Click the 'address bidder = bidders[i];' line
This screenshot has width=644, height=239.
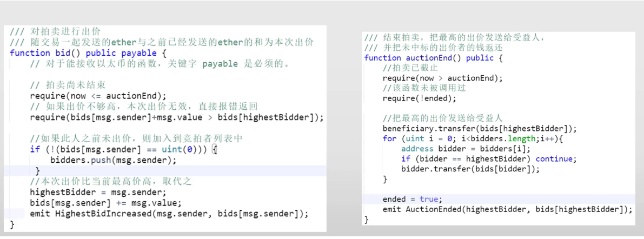(466, 149)
